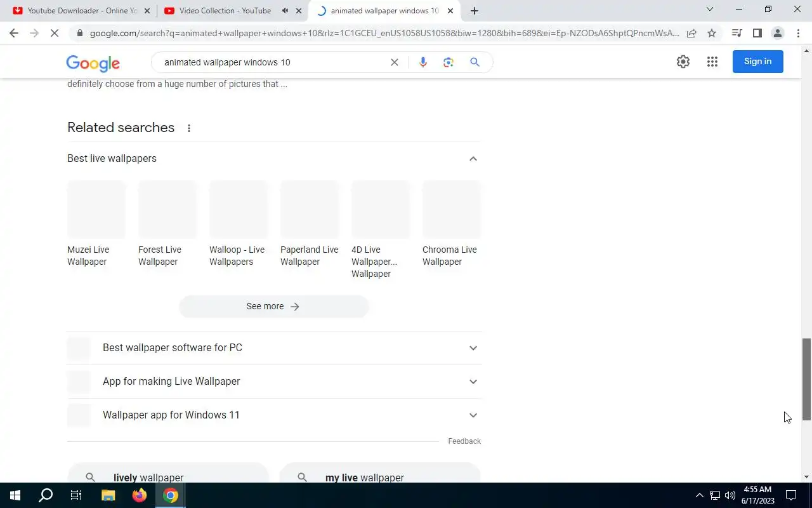
Task: Click the Sign in button
Action: (758, 62)
